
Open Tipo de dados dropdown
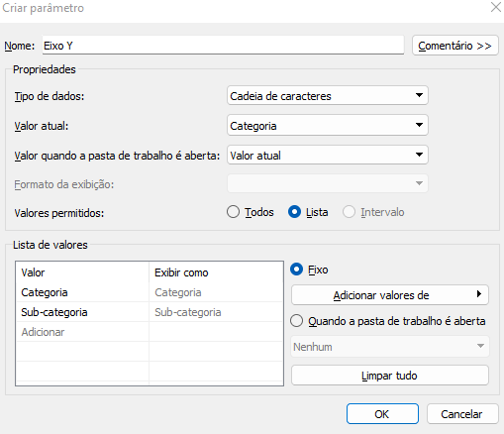328,96
